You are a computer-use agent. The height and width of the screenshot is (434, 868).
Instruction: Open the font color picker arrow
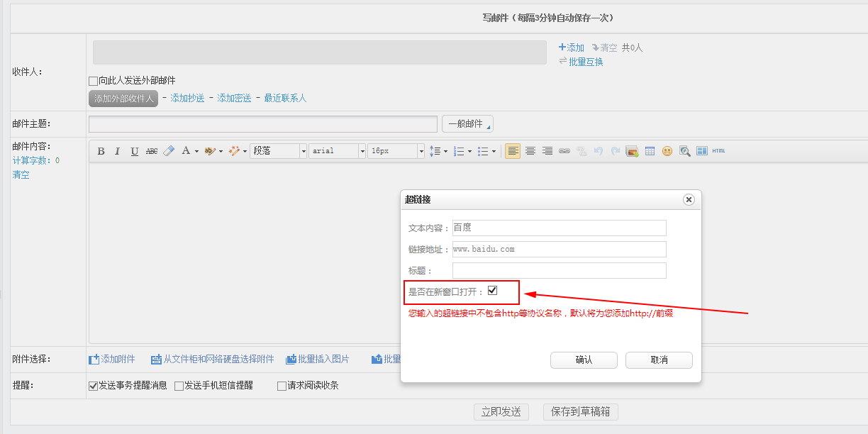(x=196, y=151)
